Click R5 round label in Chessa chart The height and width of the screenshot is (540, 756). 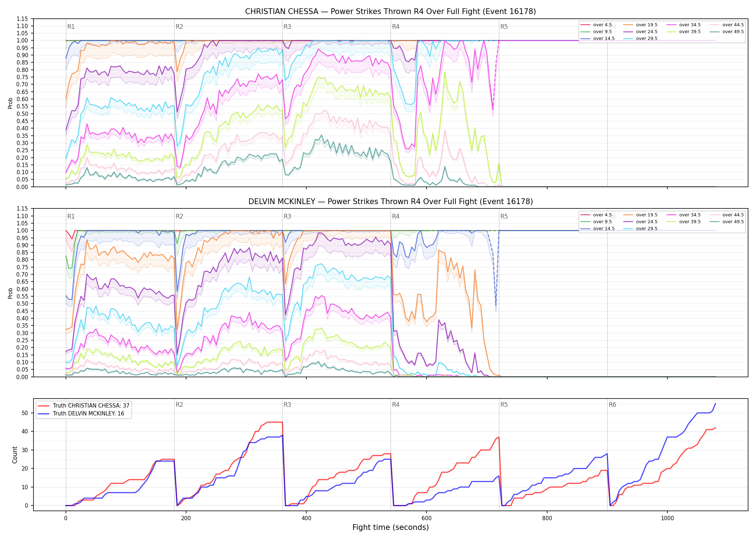504,27
